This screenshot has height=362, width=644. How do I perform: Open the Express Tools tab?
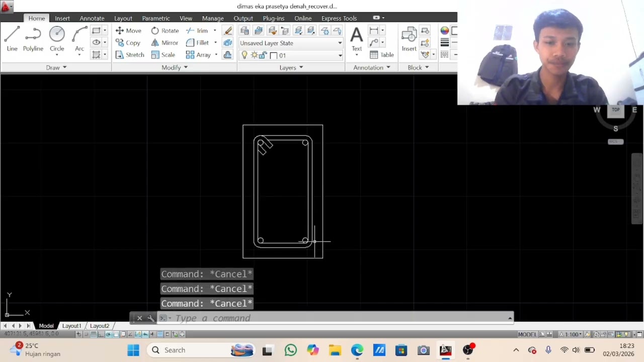click(x=339, y=18)
